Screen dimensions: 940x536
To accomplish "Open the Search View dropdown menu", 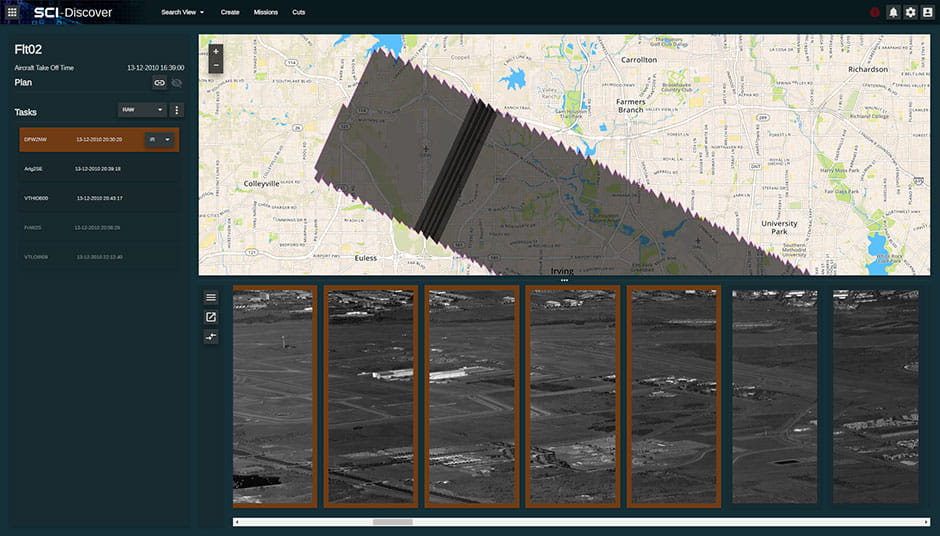I will (182, 12).
